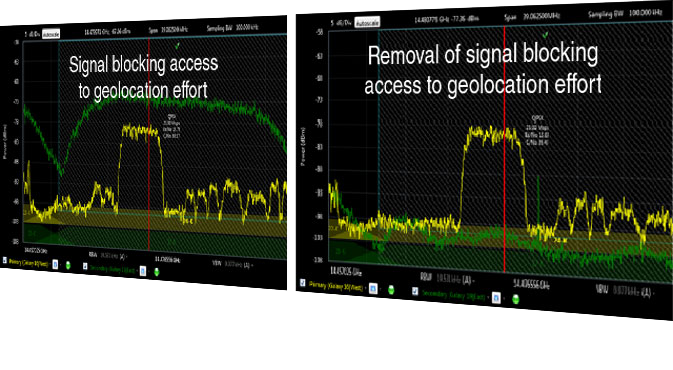The height and width of the screenshot is (370, 673).
Task: Toggle the Primary trace checkbox in left panel
Action: click(5, 260)
